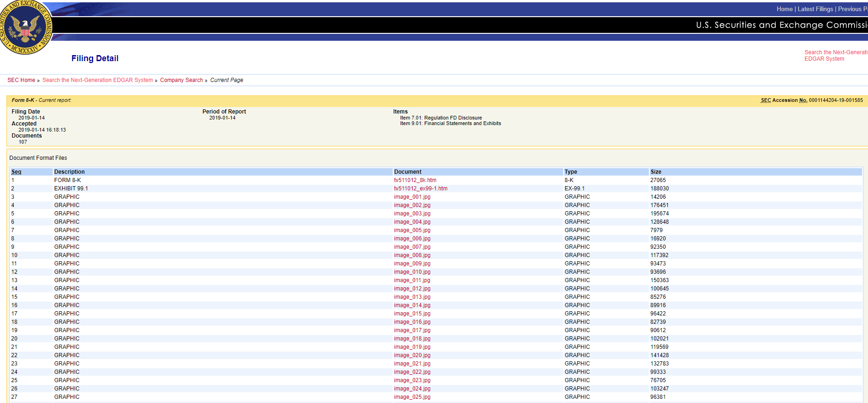This screenshot has height=403, width=868.
Task: Select size value 141428
Action: 660,355
